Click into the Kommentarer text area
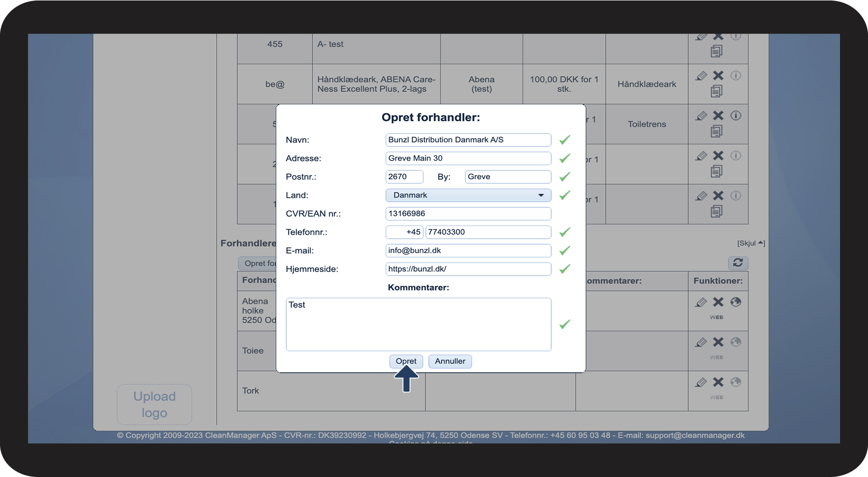868x477 pixels. tap(418, 324)
